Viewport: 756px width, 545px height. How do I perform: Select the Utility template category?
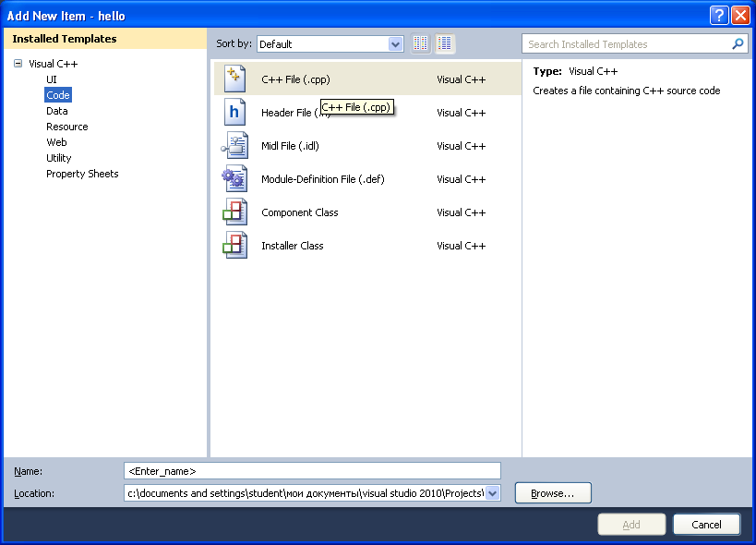[58, 158]
